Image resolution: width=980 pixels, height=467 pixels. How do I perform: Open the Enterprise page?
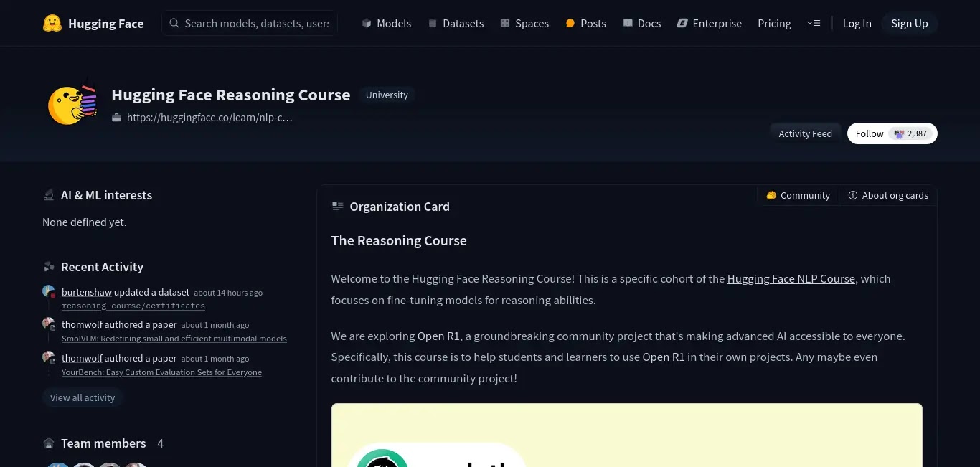click(710, 23)
